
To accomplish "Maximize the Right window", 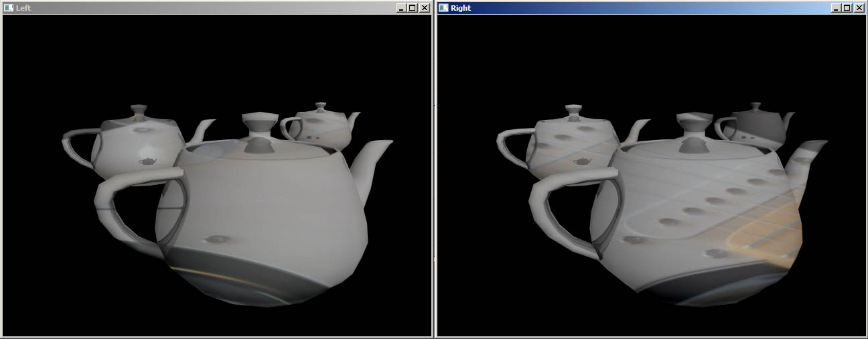I will 847,8.
